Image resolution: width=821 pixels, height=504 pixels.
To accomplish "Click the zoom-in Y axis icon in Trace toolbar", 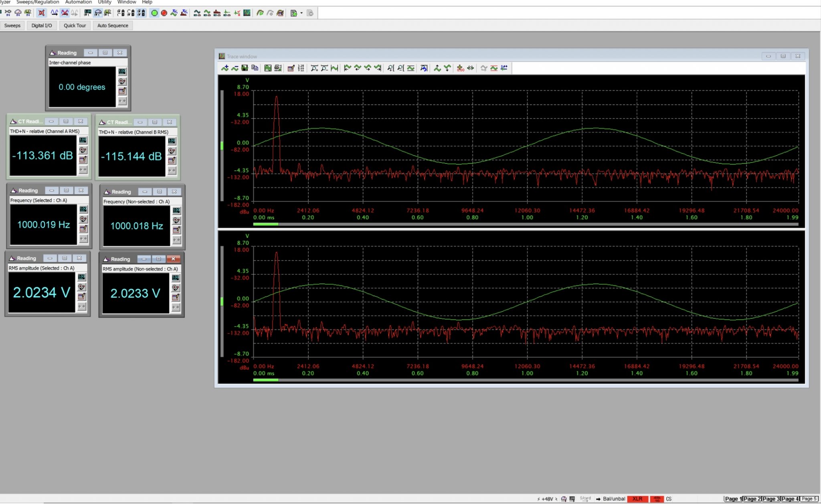I will (391, 68).
